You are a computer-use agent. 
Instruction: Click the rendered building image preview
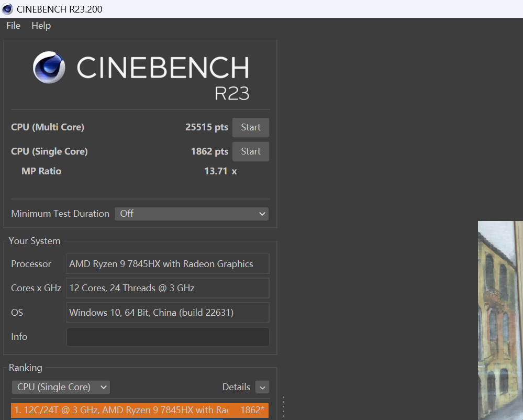pos(500,320)
